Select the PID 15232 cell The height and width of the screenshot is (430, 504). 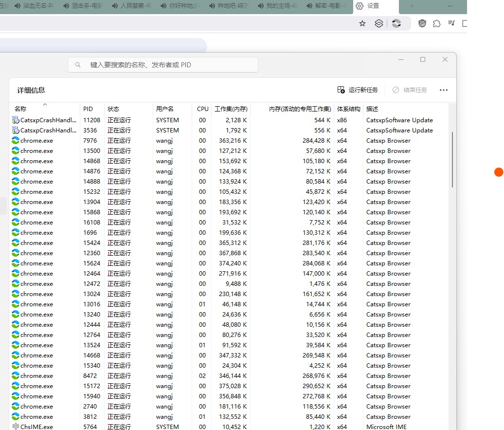click(91, 192)
